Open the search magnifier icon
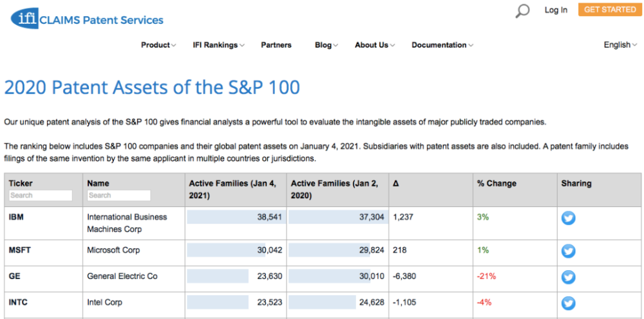 point(522,11)
